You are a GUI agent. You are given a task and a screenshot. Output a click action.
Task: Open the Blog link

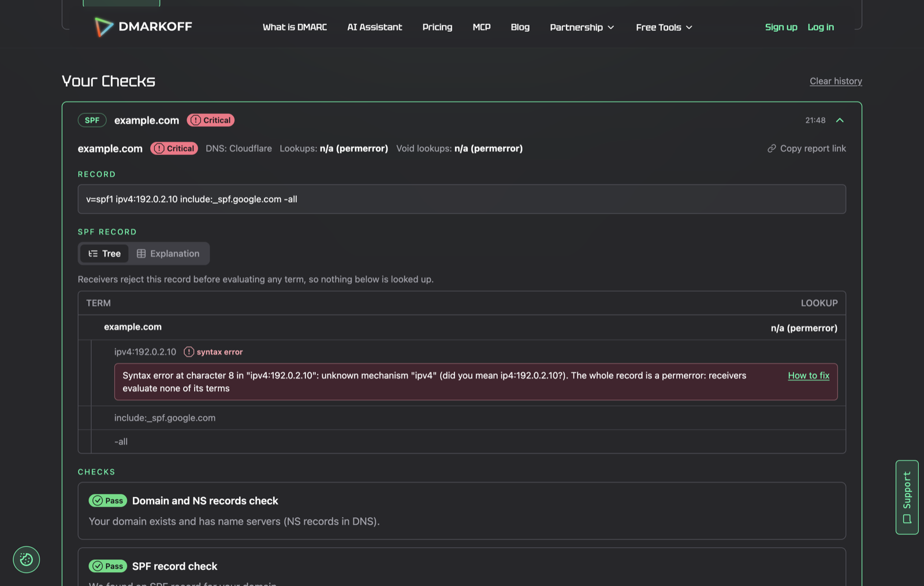click(520, 27)
